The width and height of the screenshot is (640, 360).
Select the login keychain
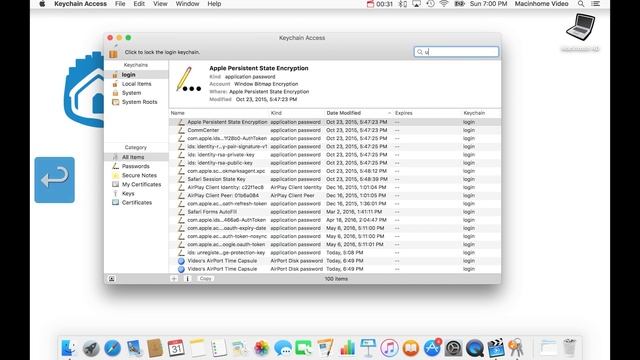(x=136, y=75)
